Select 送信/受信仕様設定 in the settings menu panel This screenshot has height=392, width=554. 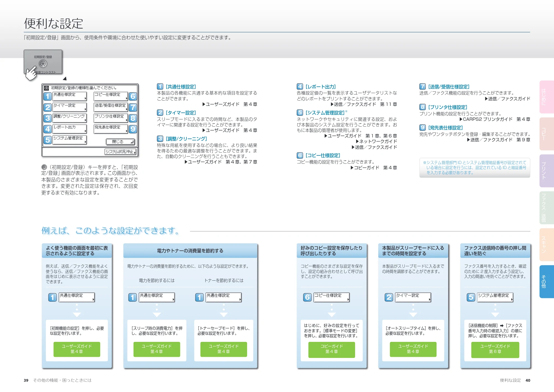coord(111,107)
